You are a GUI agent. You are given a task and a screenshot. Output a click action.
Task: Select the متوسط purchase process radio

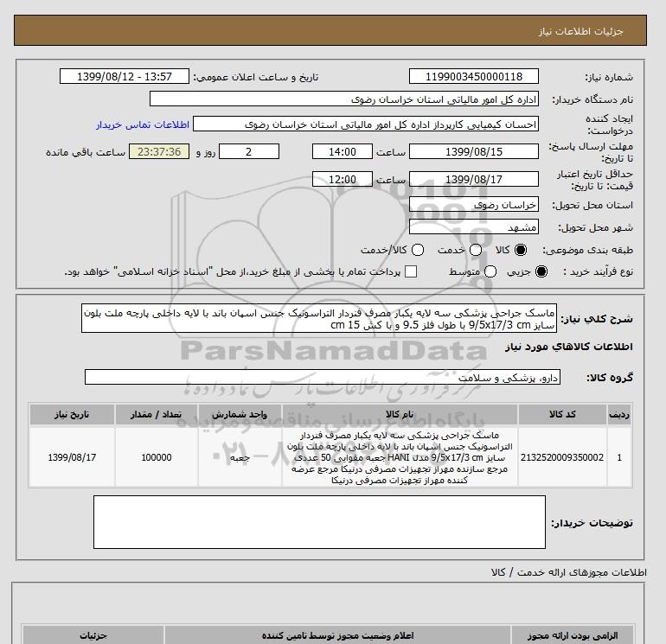(490, 271)
